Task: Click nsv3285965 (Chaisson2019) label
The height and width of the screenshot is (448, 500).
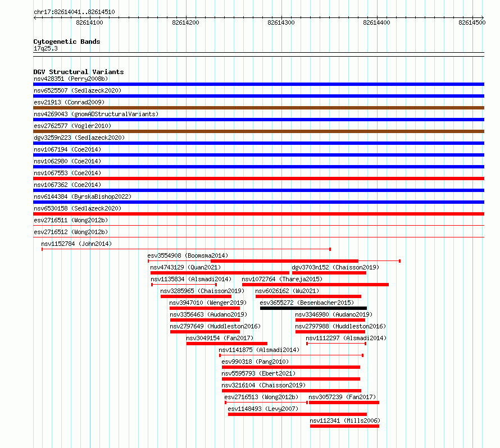Action: click(202, 291)
